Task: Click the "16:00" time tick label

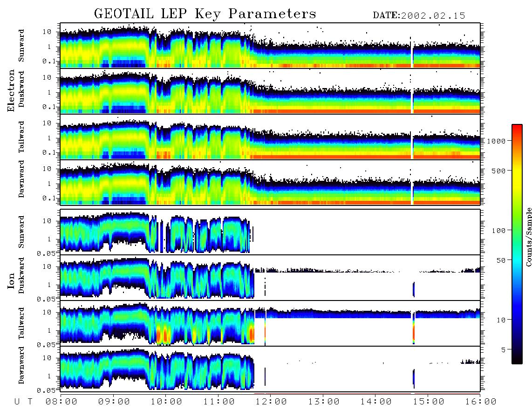Action: tap(480, 402)
